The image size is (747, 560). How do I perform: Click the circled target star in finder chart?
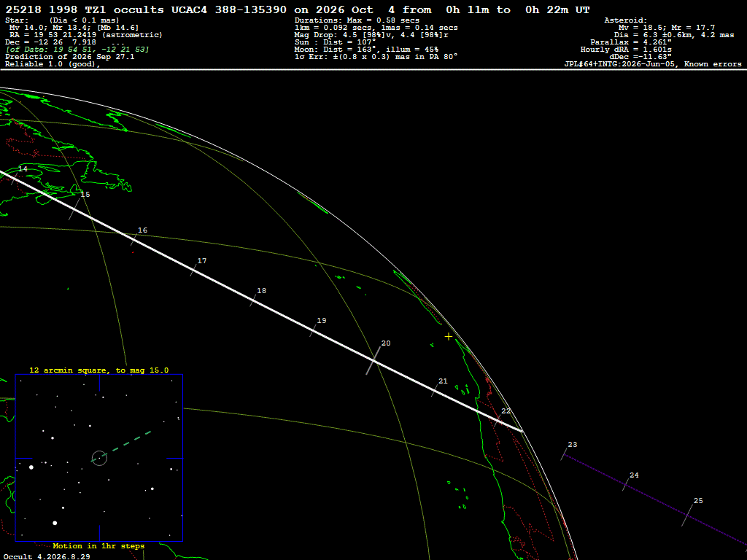[x=99, y=458]
